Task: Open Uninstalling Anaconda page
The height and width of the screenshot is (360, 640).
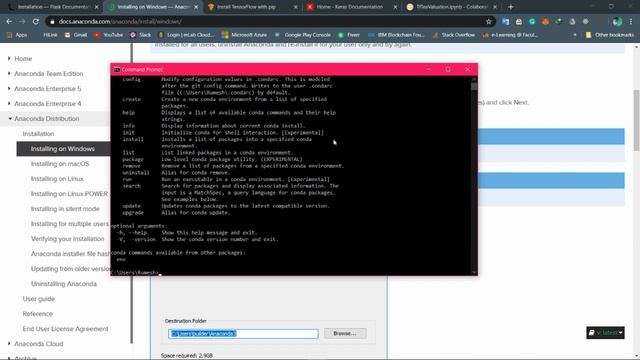Action: [64, 284]
